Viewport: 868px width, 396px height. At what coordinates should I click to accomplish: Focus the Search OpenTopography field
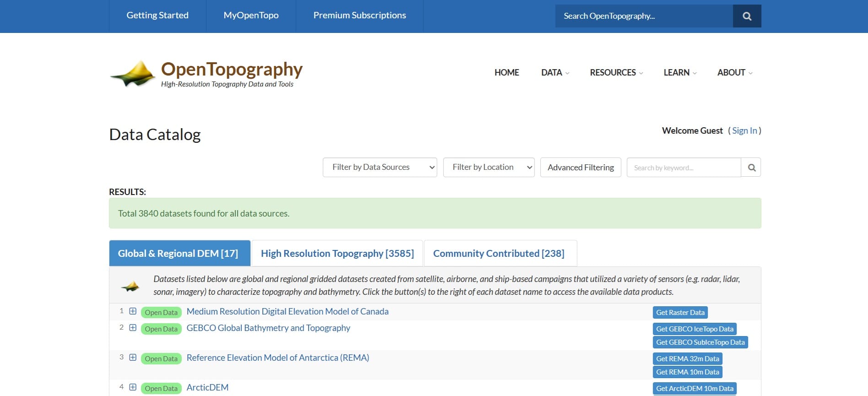pyautogui.click(x=644, y=16)
